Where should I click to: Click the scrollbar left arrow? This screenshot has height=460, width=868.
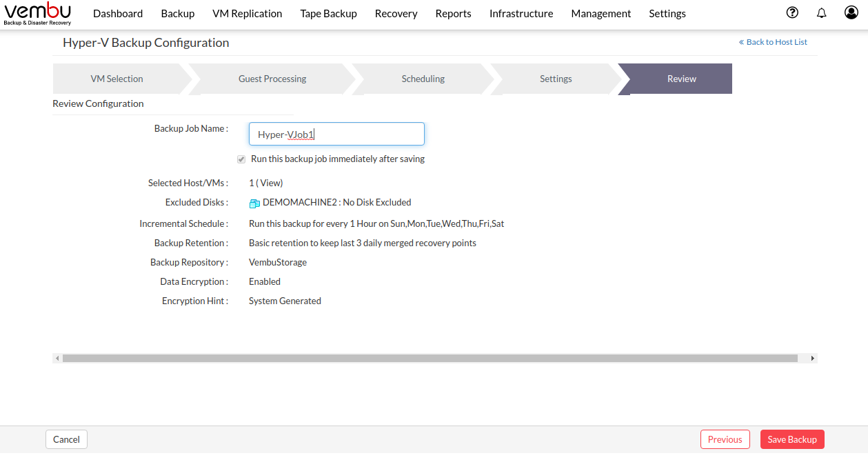57,359
